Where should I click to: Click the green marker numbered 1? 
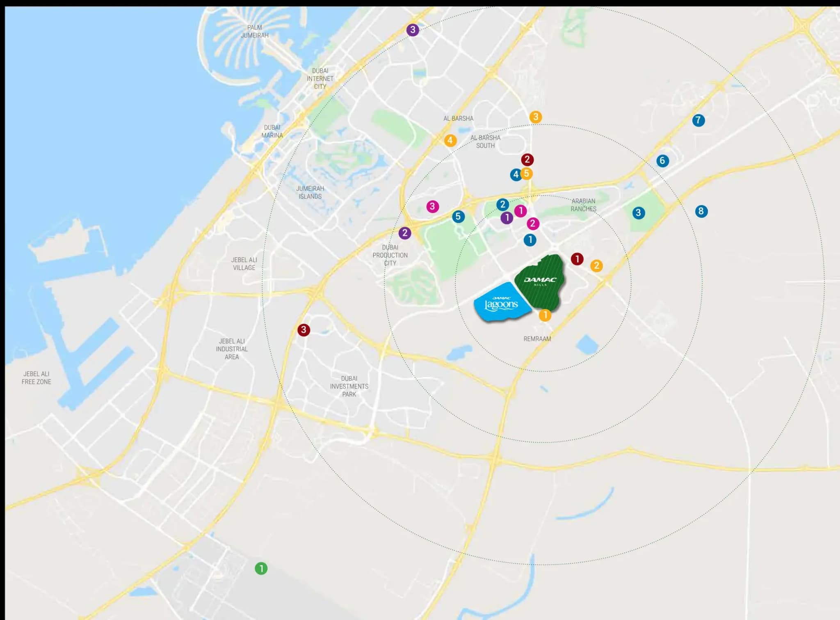(x=261, y=568)
